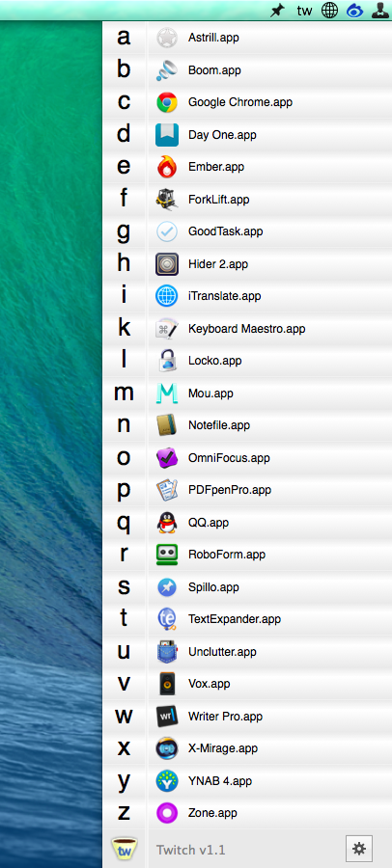The image size is (392, 868).
Task: Click the Writer Pro icon
Action: point(167,716)
